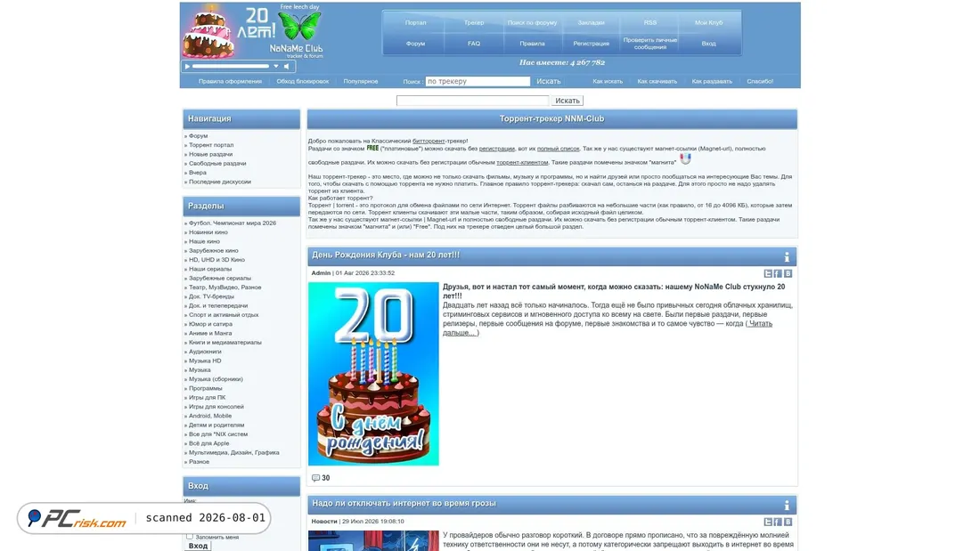
Task: Click the Популярное link
Action: 361,81
